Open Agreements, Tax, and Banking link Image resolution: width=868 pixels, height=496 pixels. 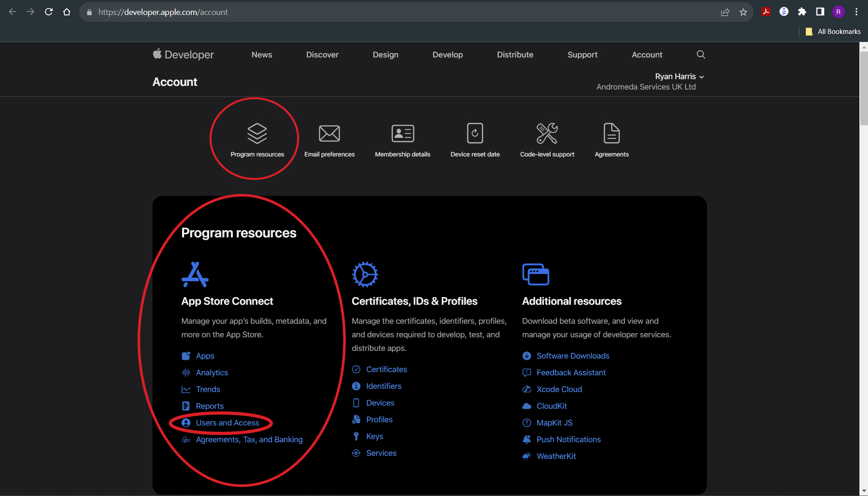click(249, 439)
